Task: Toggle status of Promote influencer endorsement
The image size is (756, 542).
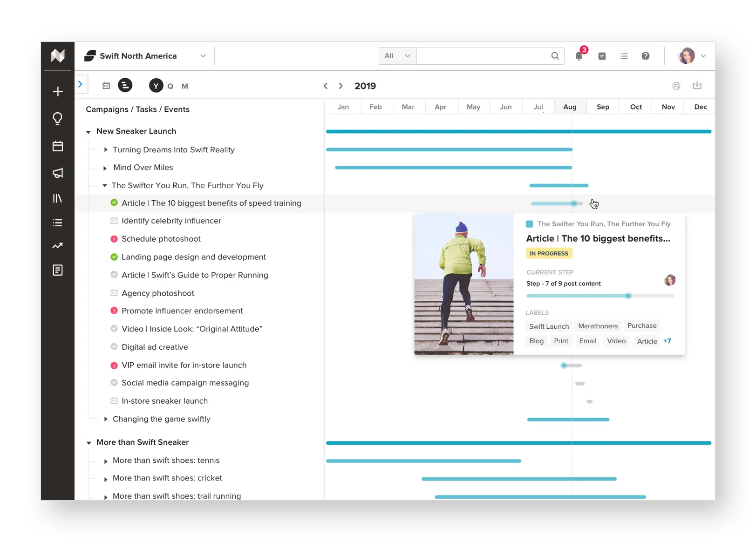Action: (x=114, y=311)
